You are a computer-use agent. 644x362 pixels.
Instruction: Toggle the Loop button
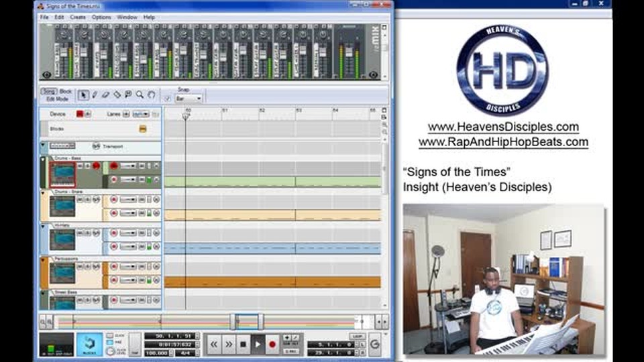point(357,336)
